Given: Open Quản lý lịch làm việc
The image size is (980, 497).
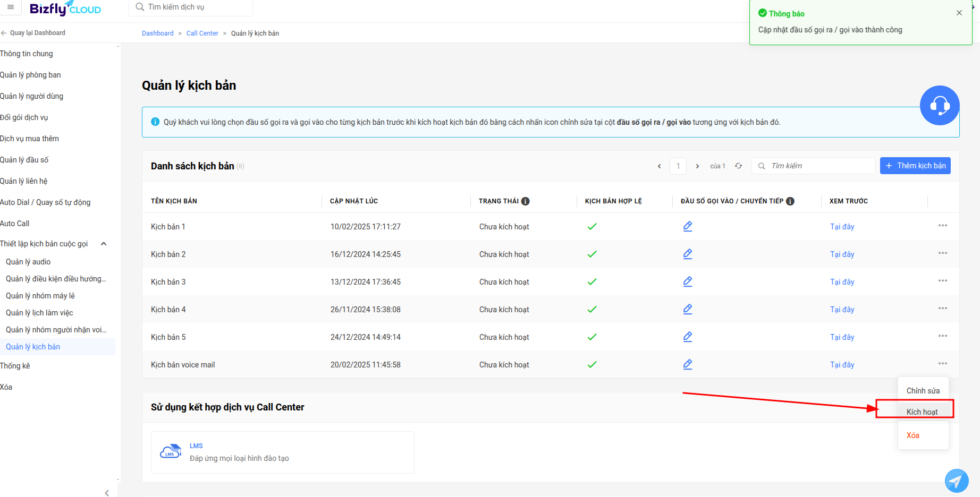Looking at the screenshot, I should coord(39,313).
